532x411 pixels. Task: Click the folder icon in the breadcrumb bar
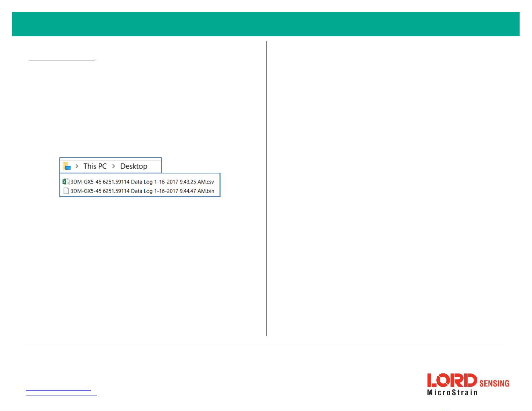point(67,166)
